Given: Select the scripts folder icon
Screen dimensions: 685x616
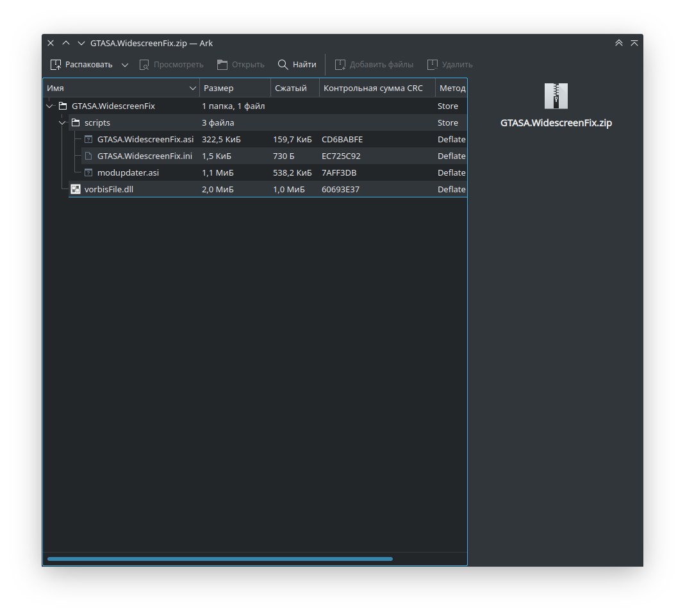Looking at the screenshot, I should tap(76, 123).
